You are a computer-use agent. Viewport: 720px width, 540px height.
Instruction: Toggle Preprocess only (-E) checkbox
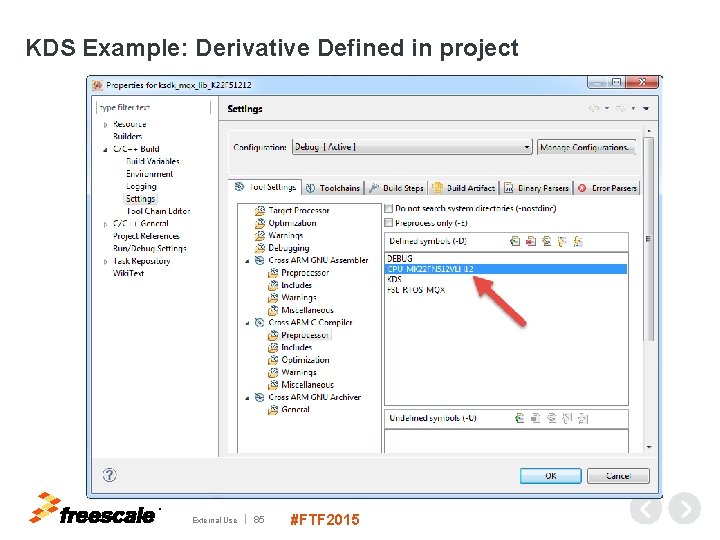(388, 223)
